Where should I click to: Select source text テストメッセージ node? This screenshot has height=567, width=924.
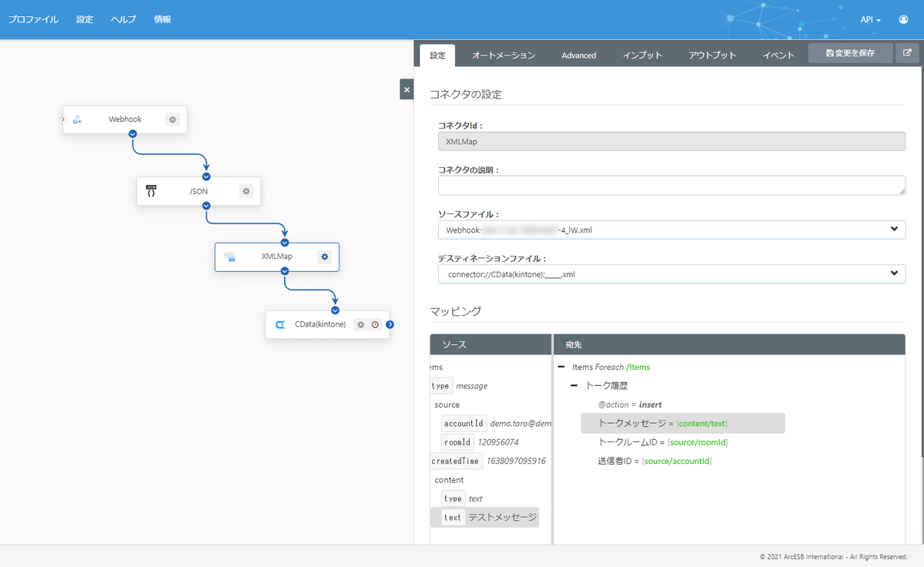485,517
